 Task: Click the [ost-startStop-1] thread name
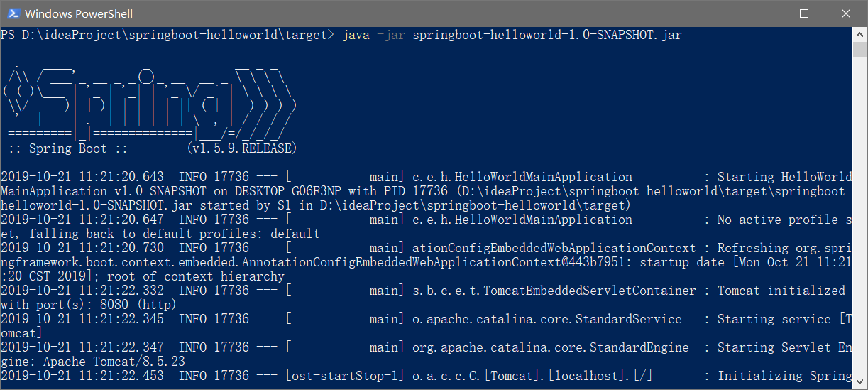tap(345, 376)
